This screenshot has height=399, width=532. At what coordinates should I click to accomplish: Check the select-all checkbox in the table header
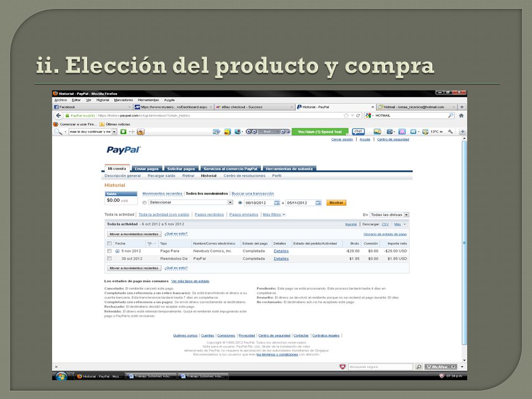point(109,244)
